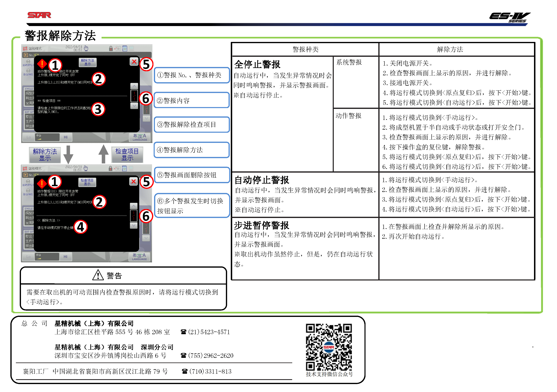The image size is (557, 392).
Task: Click the orange play arrow beside No.NEW
Action: [26, 55]
